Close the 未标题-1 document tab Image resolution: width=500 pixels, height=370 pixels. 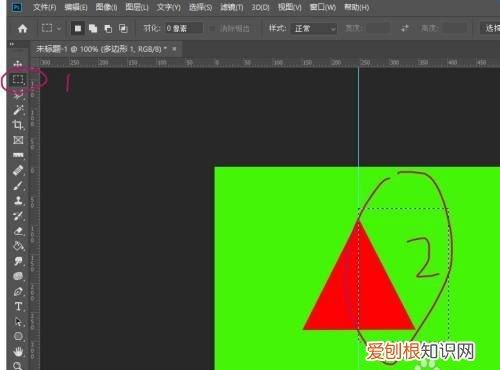pyautogui.click(x=174, y=49)
